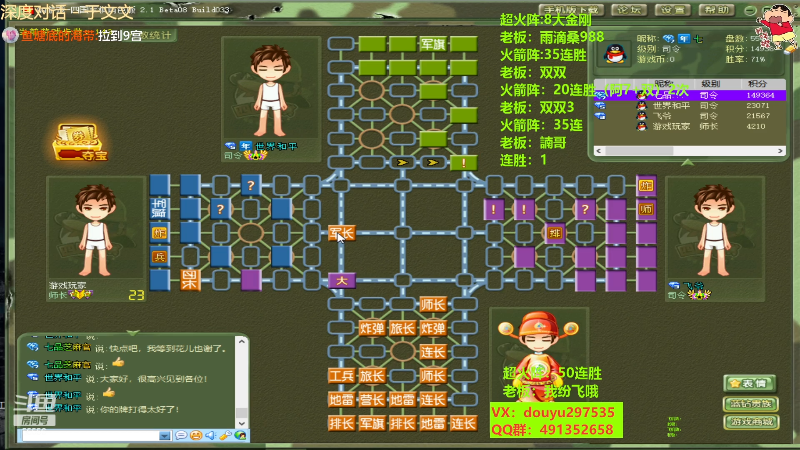Select the orange 营长 piece
This screenshot has width=800, height=450.
point(372,399)
